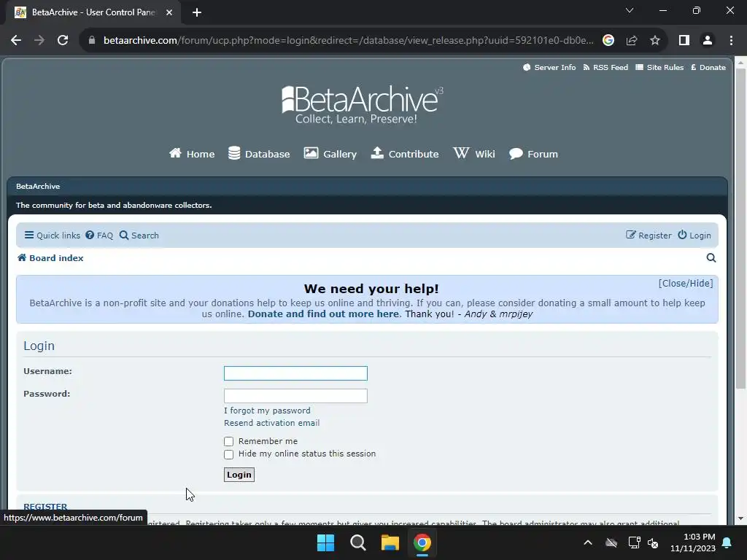Open Donate and find out more here
Screen dimensions: 747x560
[323, 314]
